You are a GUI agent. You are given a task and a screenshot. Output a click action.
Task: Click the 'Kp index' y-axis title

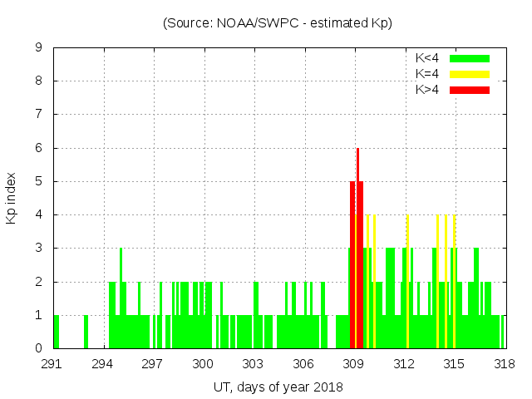[11, 199]
